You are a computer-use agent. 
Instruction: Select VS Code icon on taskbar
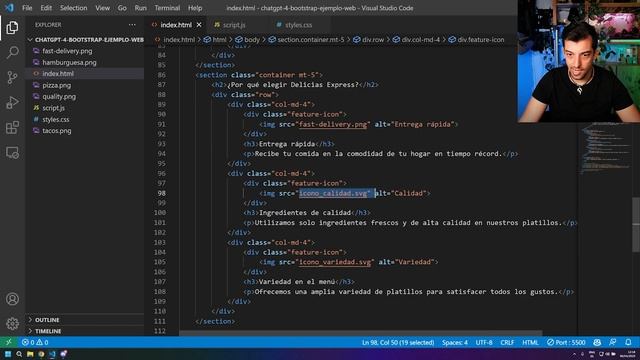coord(52,354)
